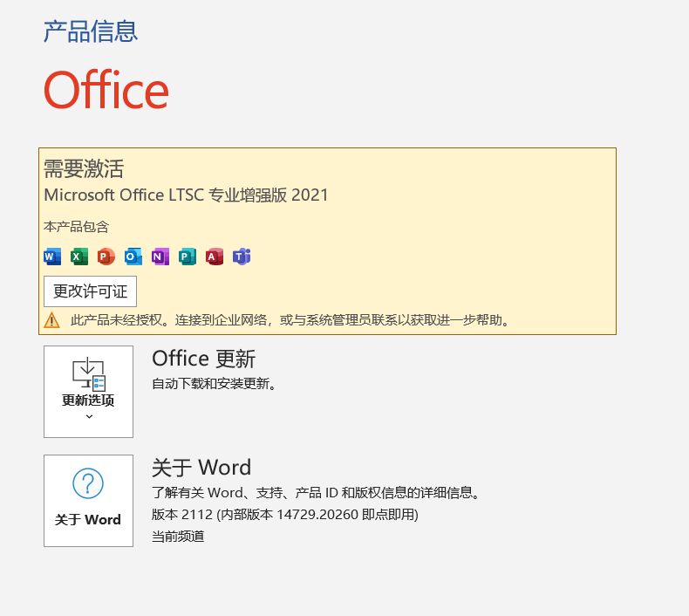The width and height of the screenshot is (689, 616).
Task: Click the Teams app icon
Action: pos(242,257)
